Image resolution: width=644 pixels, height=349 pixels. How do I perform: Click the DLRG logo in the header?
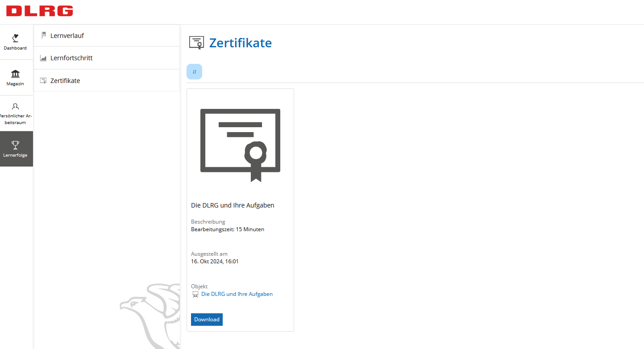39,11
